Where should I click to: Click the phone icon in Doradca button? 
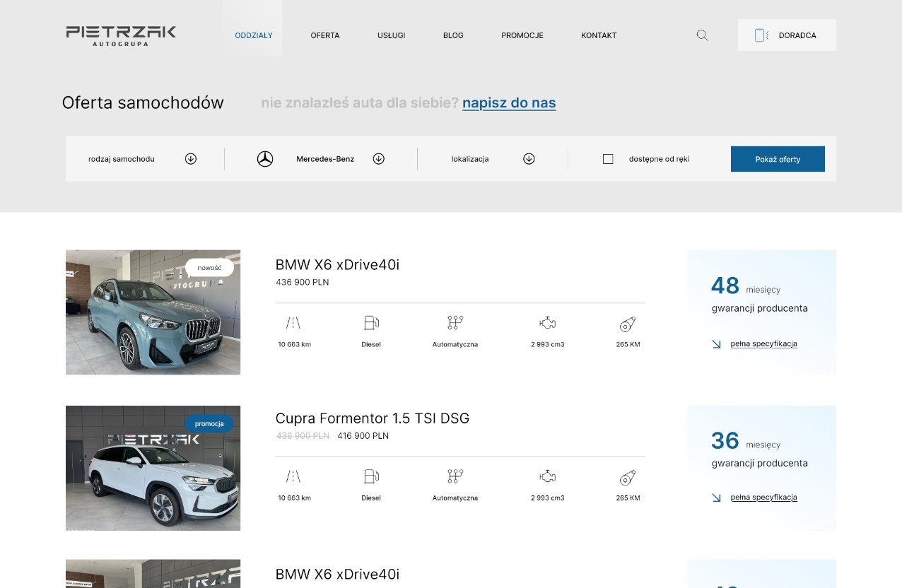tap(761, 35)
